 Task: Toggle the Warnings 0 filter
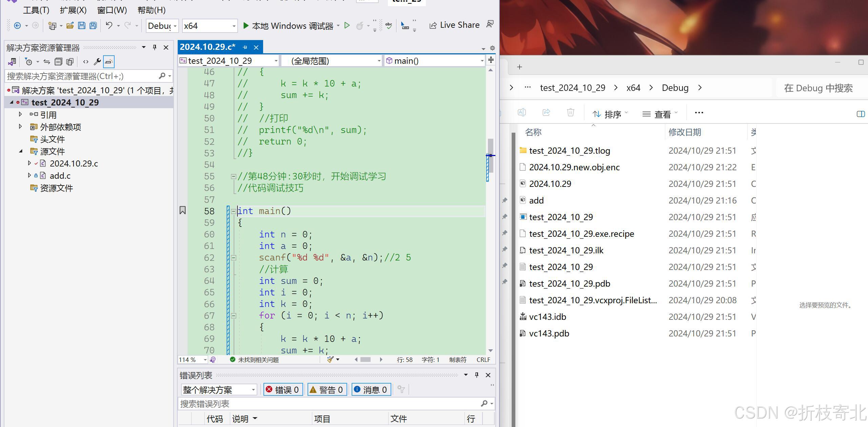click(x=327, y=390)
